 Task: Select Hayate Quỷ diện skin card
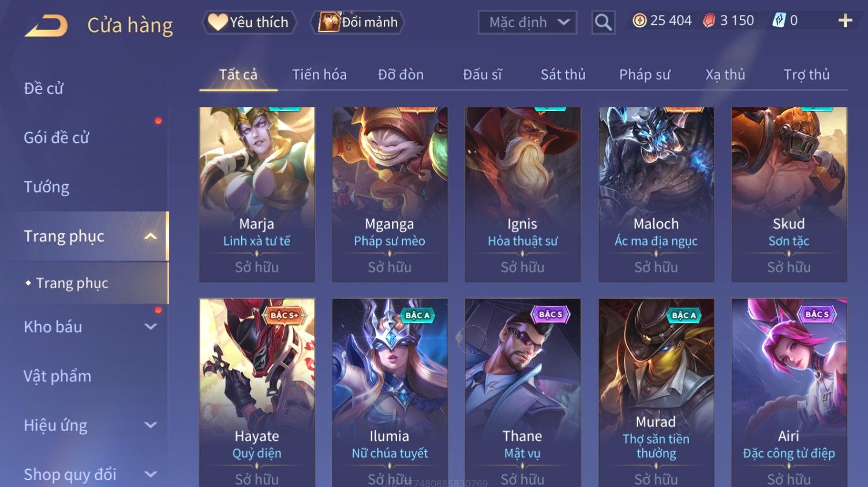click(x=257, y=393)
